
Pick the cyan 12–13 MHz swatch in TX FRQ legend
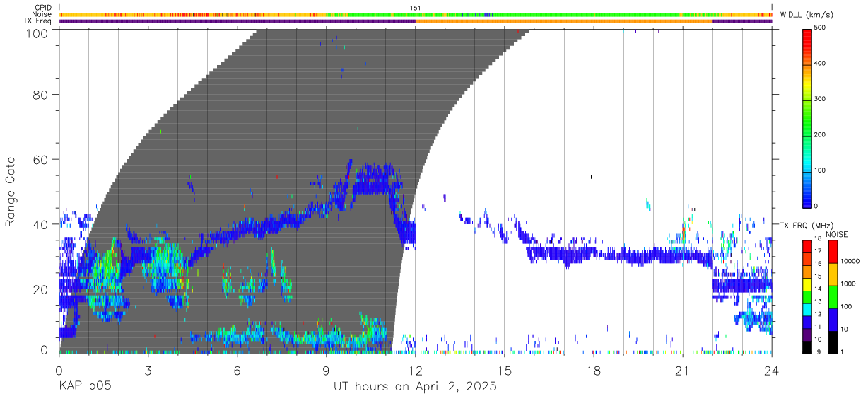click(x=807, y=308)
